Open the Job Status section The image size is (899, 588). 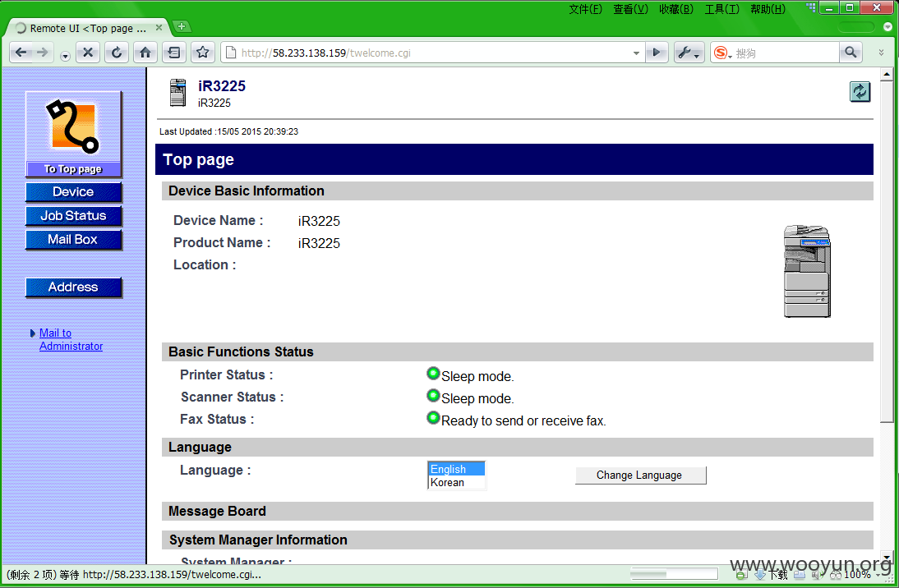click(73, 216)
